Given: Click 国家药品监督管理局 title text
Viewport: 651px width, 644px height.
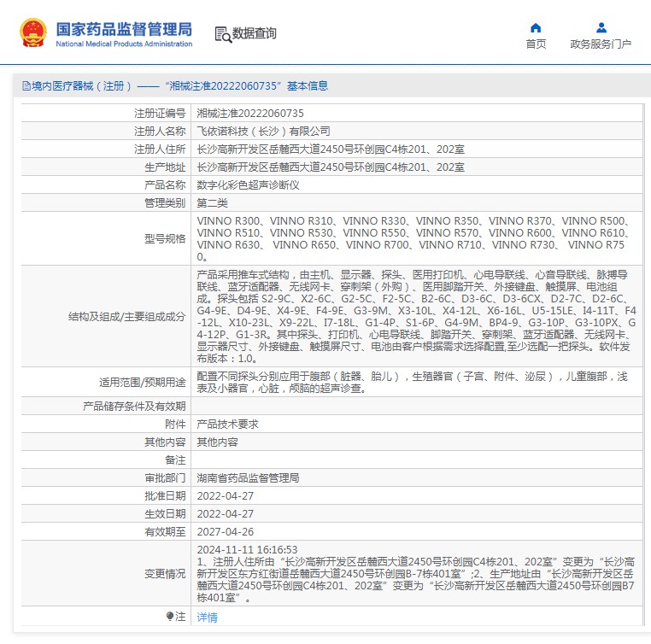Looking at the screenshot, I should (x=124, y=29).
